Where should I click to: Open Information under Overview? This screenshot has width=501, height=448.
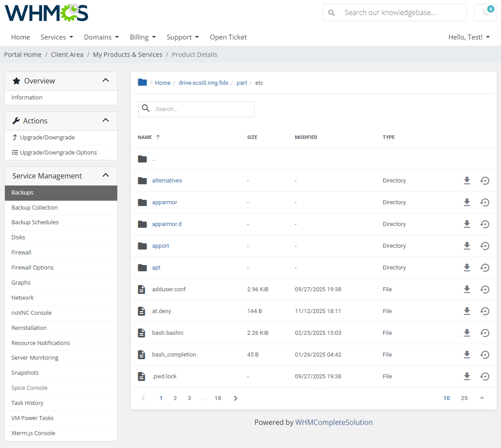click(61, 97)
